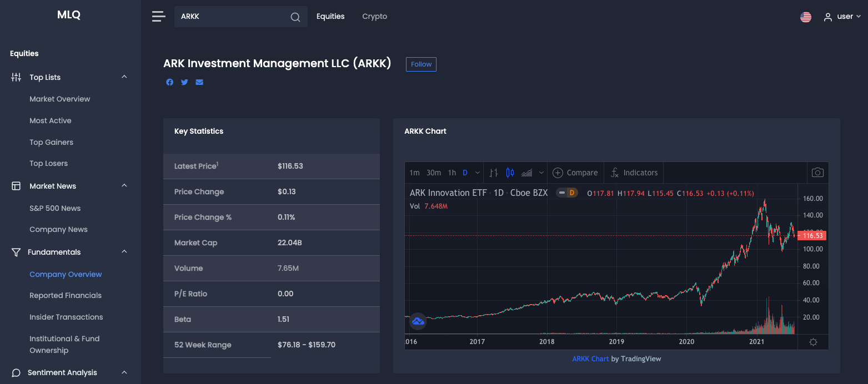Screen dimensions: 868x384
Task: Collapse the Top Lists section
Action: coord(124,77)
